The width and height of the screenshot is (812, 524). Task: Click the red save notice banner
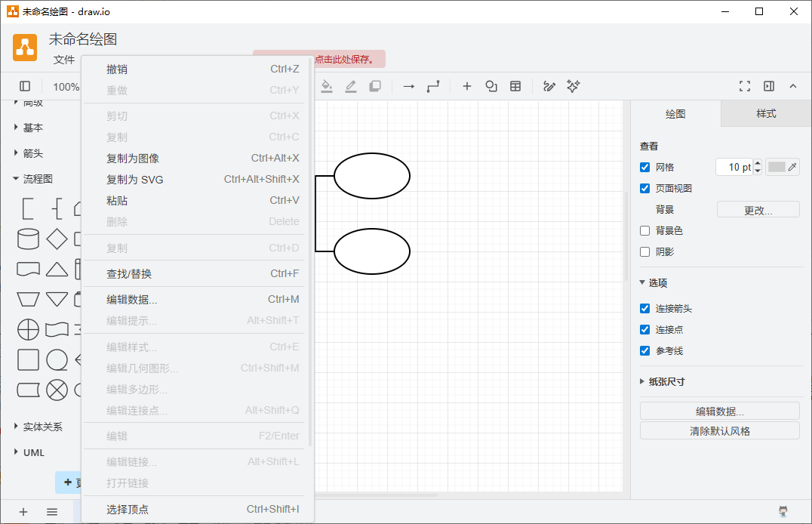point(350,59)
